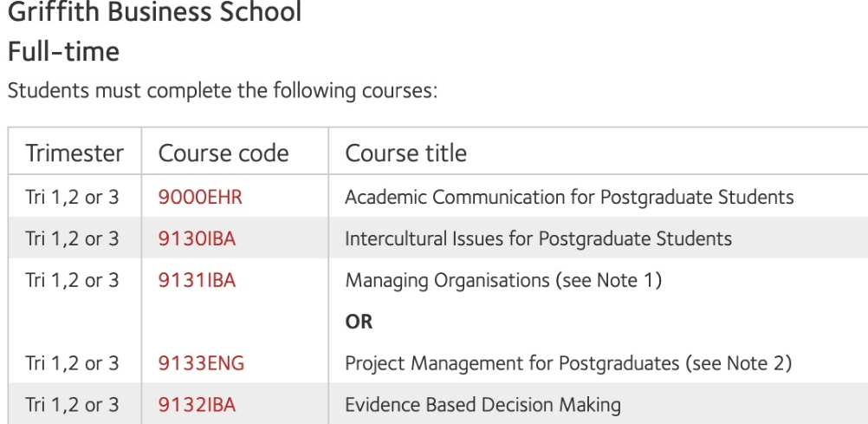Image resolution: width=868 pixels, height=424 pixels.
Task: Select the Course code column header
Action: [x=223, y=153]
